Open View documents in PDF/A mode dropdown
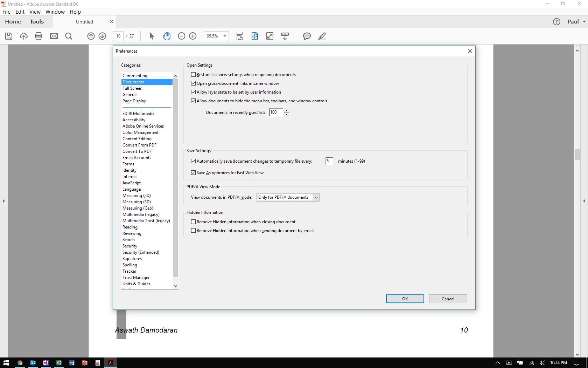 [288, 197]
